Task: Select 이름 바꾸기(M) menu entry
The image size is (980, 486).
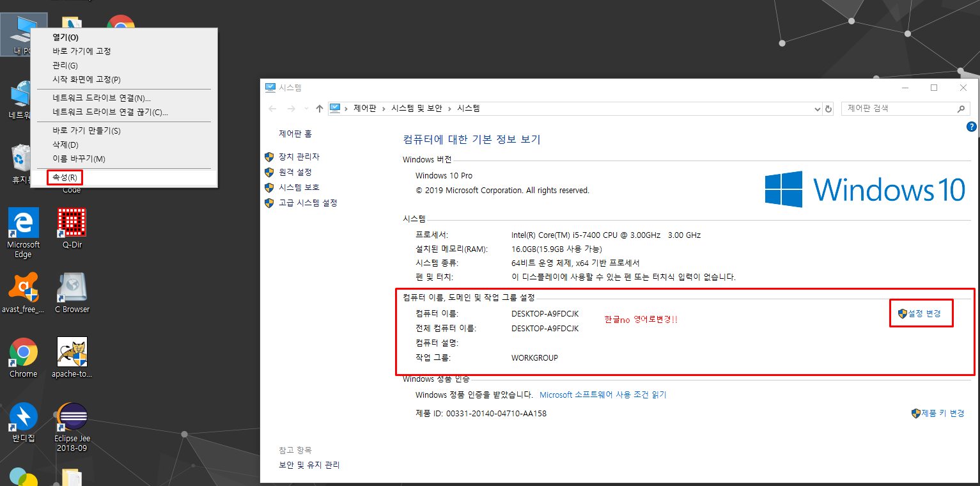Action: point(124,159)
